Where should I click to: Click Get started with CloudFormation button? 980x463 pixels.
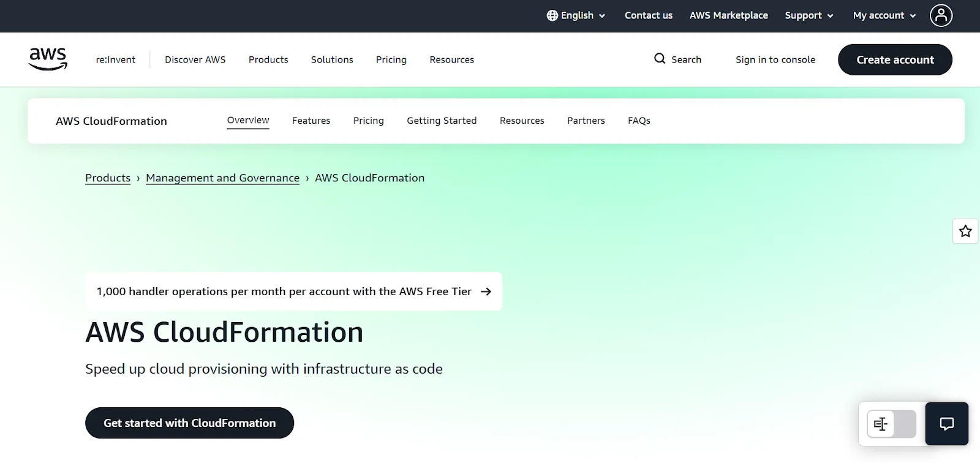[189, 423]
